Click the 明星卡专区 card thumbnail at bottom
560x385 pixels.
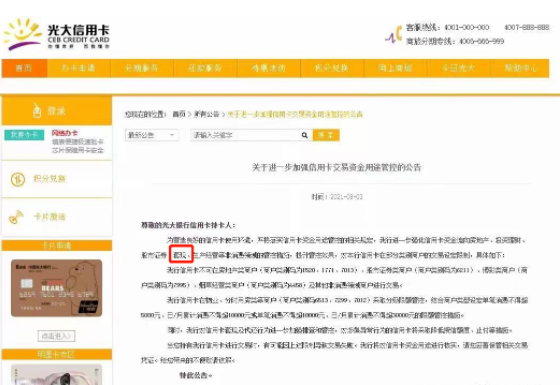56,374
